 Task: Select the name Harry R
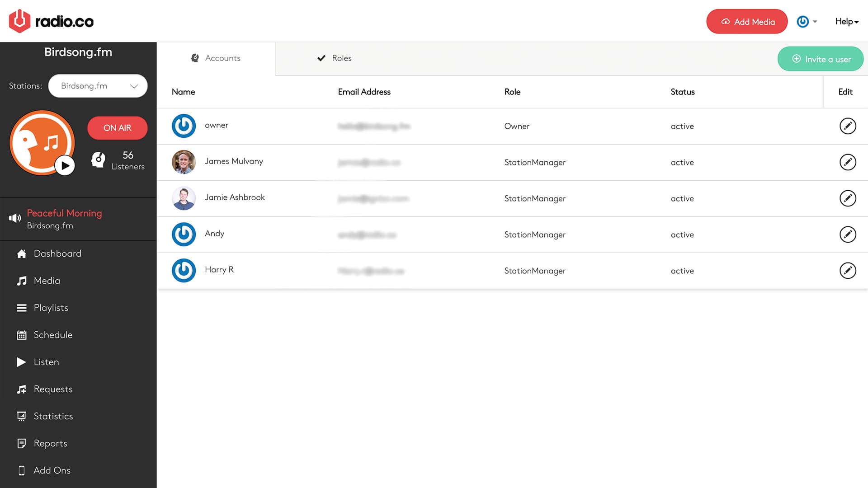point(219,270)
